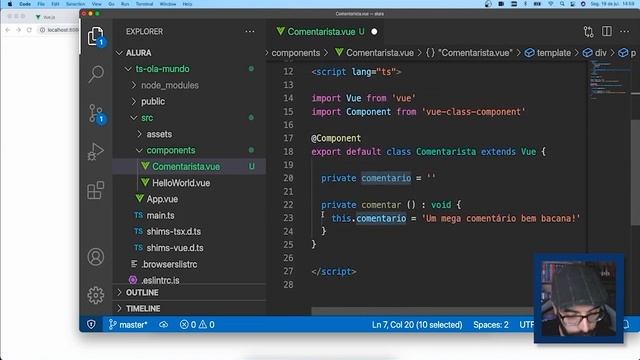
Task: Expand the TIMELINE section
Action: click(189, 308)
